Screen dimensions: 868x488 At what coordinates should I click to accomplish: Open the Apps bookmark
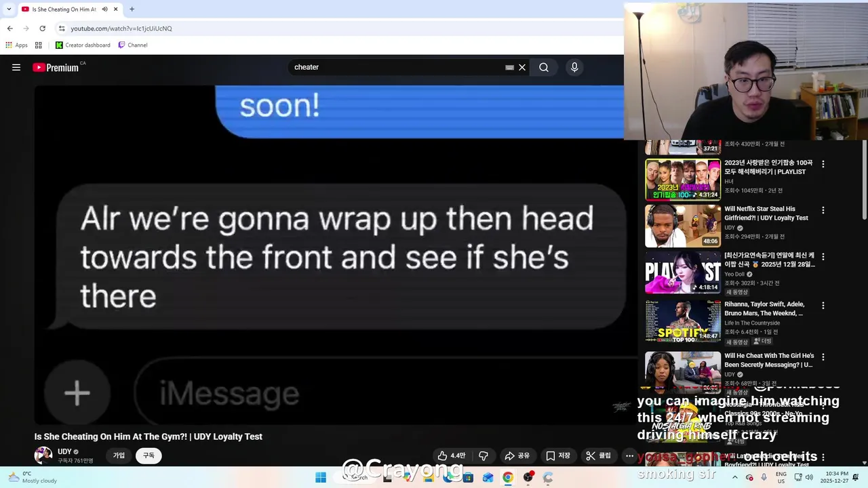coord(16,45)
